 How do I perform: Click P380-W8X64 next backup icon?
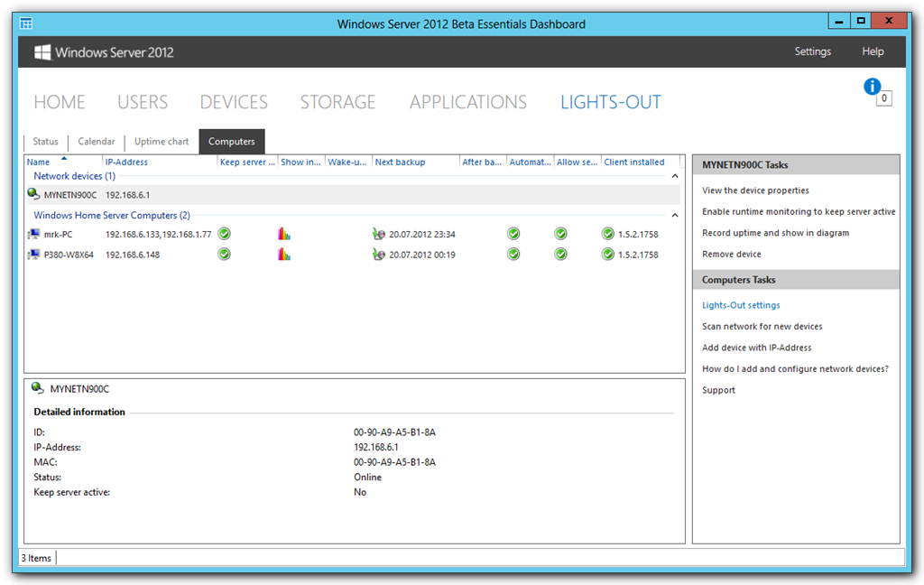click(379, 255)
